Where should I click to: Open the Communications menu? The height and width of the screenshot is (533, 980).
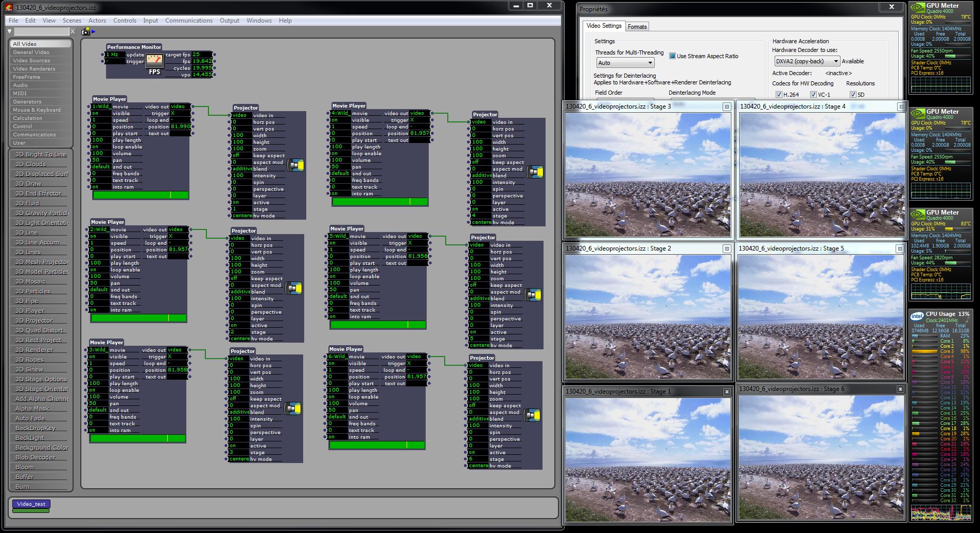pyautogui.click(x=189, y=21)
